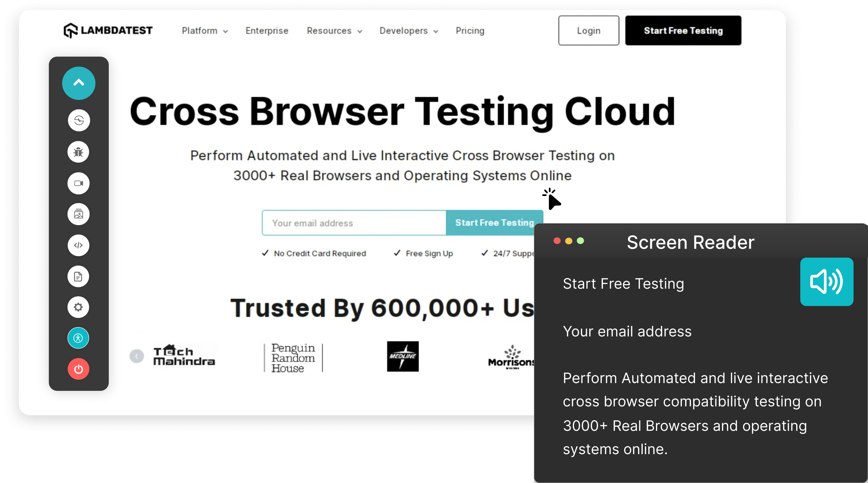This screenshot has height=483, width=868.
Task: Open the Enterprise menu item
Action: [266, 31]
